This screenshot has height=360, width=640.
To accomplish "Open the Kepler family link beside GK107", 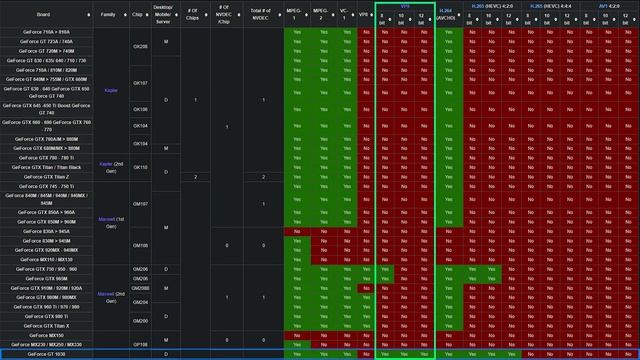I will coord(111,90).
